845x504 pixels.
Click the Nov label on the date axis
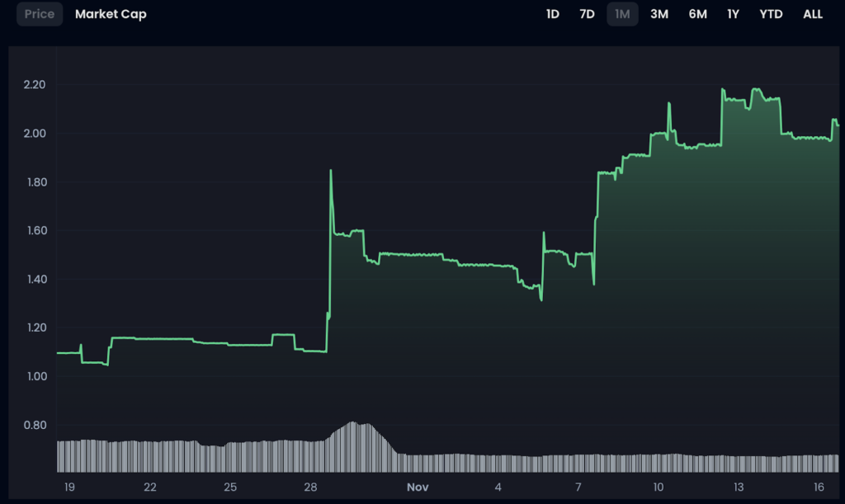point(418,488)
